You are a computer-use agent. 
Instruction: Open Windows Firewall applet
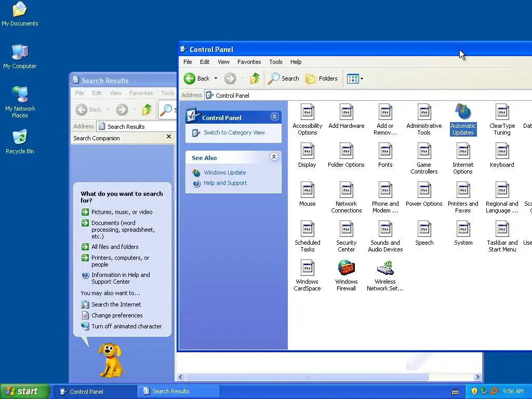pos(346,275)
